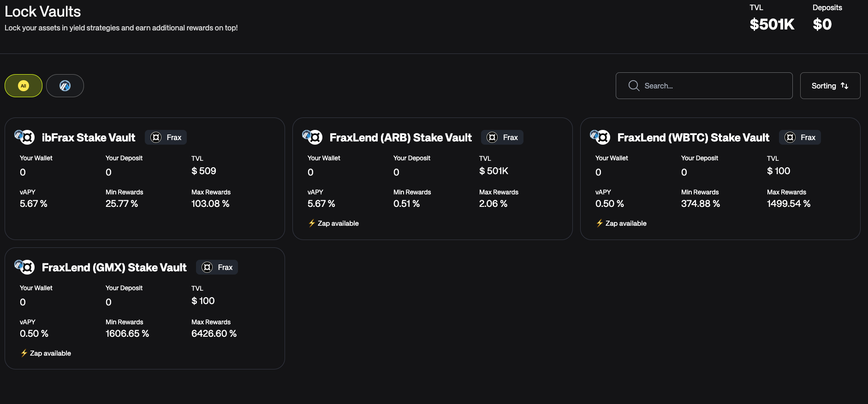This screenshot has width=868, height=404.
Task: Click Frax tag on FraxLend (ARB) vault
Action: (502, 137)
